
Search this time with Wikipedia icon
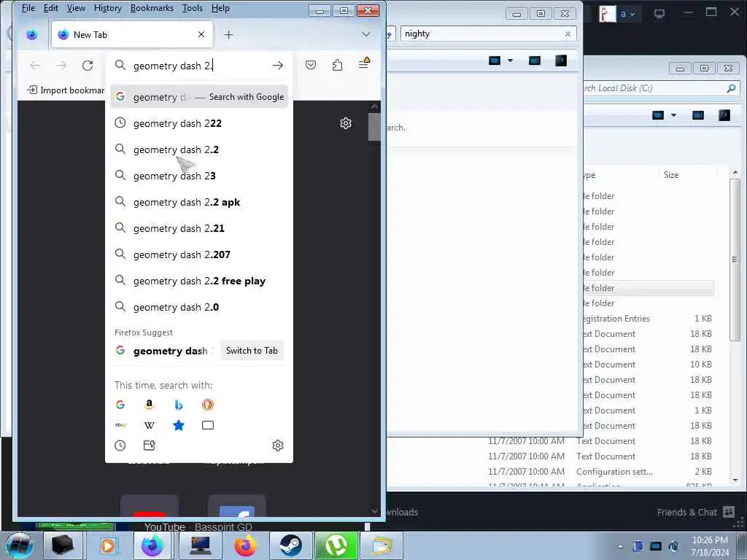point(149,425)
